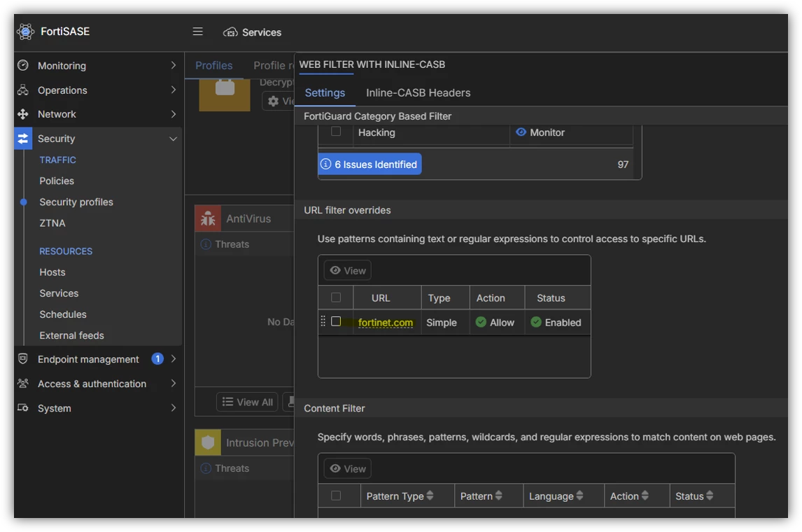Open External feeds under Resources
Image resolution: width=802 pixels, height=532 pixels.
[71, 335]
